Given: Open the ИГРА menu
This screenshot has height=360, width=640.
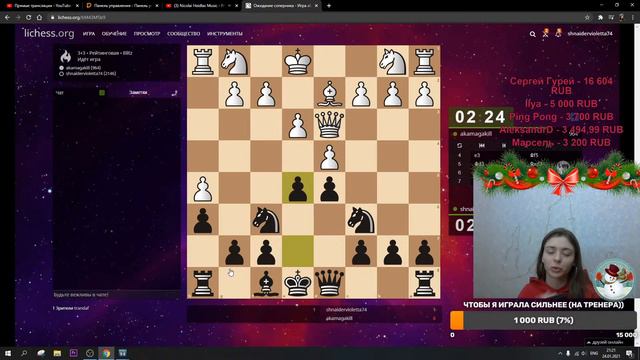Looking at the screenshot, I should (89, 34).
